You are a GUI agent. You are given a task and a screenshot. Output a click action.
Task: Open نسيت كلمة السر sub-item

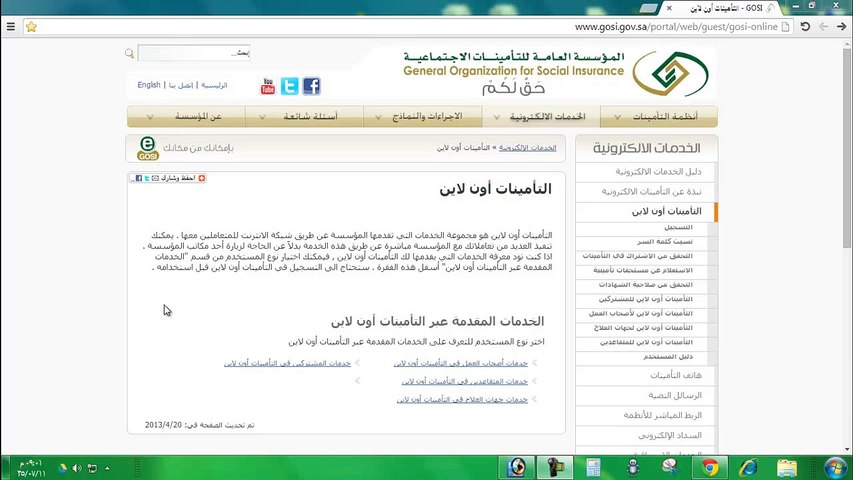(x=665, y=242)
